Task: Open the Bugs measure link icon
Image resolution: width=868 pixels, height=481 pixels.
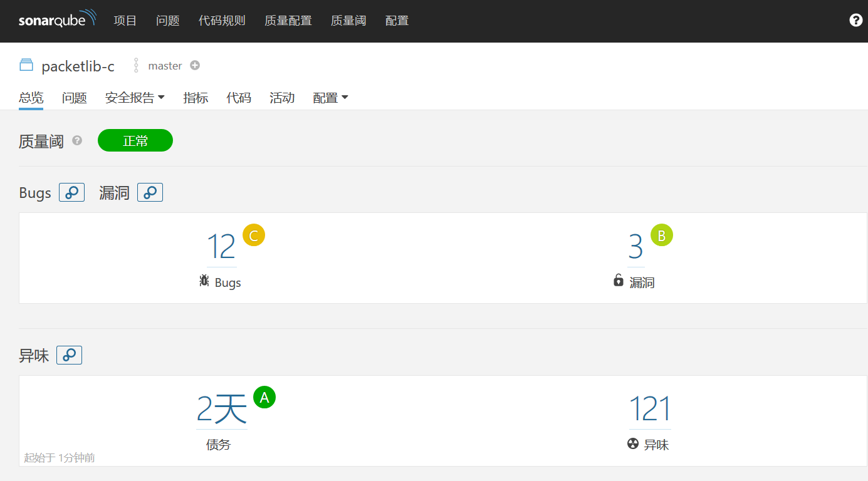Action: click(71, 193)
